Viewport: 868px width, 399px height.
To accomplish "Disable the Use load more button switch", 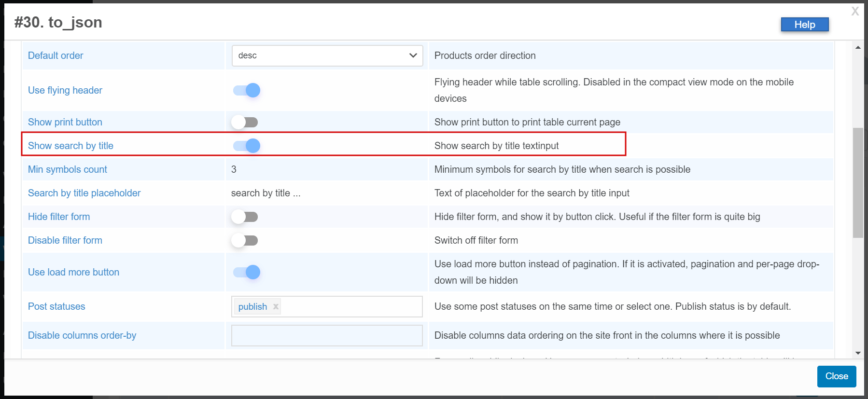I will click(x=246, y=272).
